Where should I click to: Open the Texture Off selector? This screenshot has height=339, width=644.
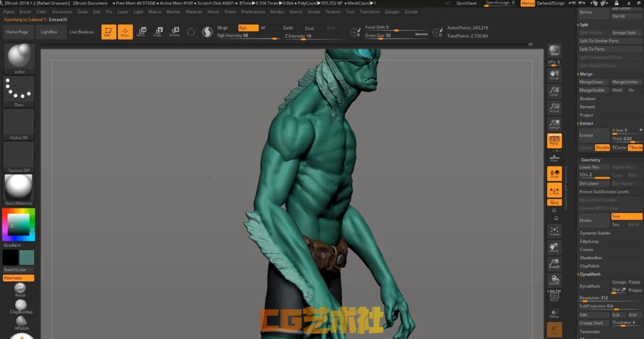tap(19, 157)
